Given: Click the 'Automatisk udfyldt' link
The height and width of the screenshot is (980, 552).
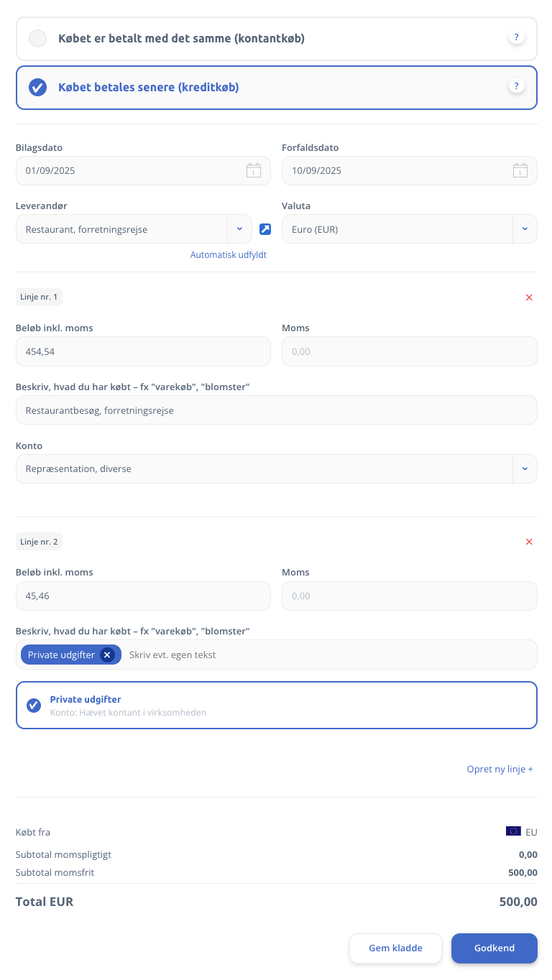Looking at the screenshot, I should coord(228,255).
